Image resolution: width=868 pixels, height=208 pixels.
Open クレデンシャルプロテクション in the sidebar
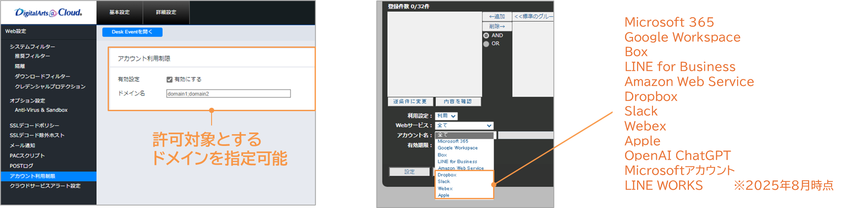[x=50, y=86]
